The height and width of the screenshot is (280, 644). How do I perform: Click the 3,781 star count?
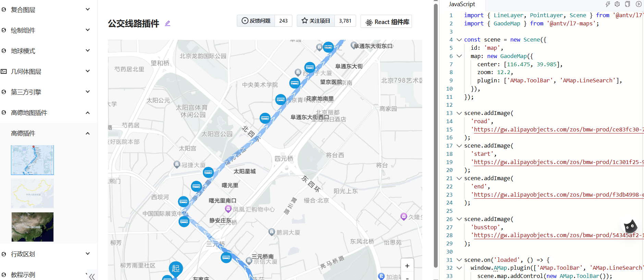tap(345, 21)
